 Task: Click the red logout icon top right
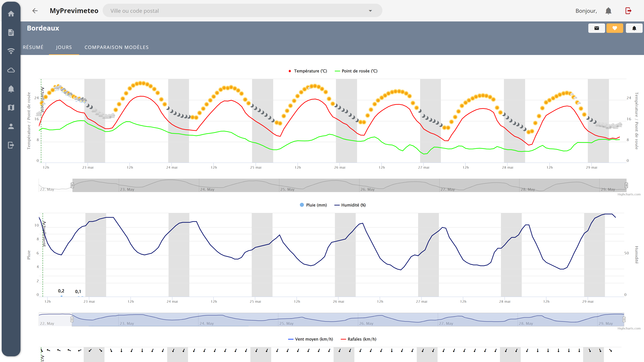(628, 11)
